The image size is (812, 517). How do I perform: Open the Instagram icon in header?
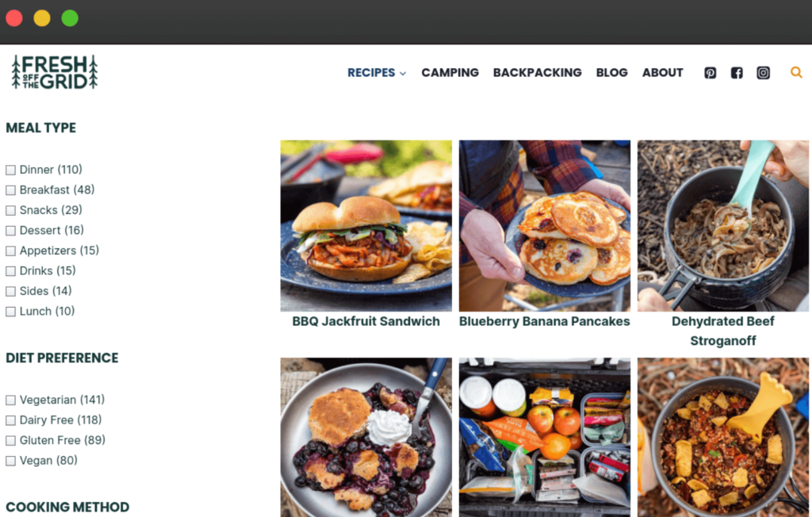tap(763, 72)
